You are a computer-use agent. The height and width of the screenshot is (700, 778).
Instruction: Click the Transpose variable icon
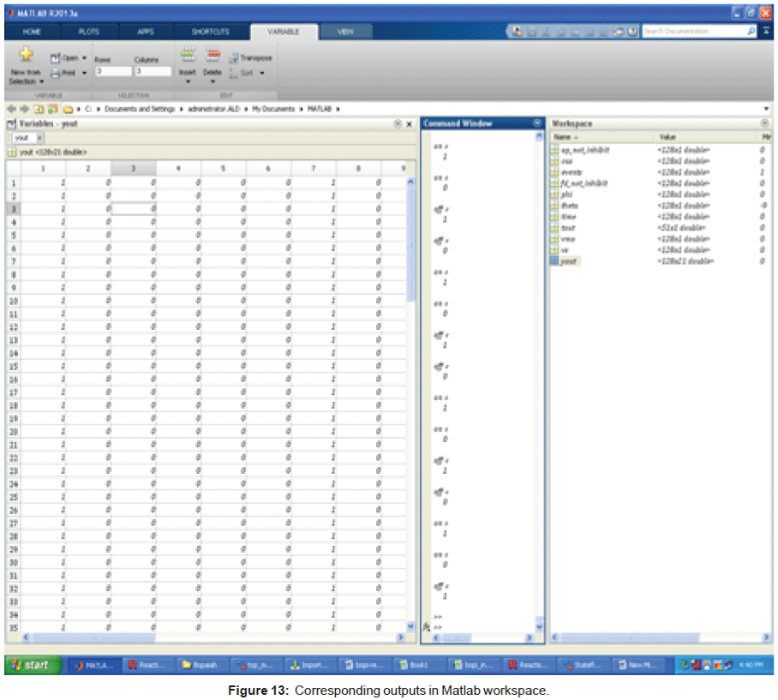234,58
